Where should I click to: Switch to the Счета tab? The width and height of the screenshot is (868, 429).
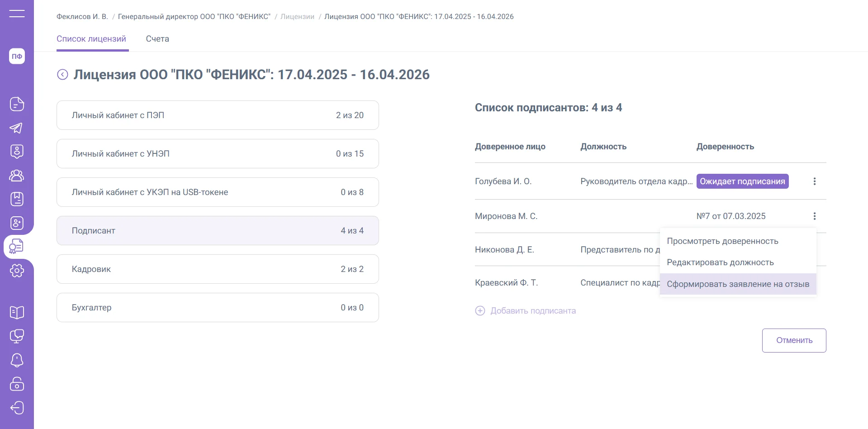(157, 39)
